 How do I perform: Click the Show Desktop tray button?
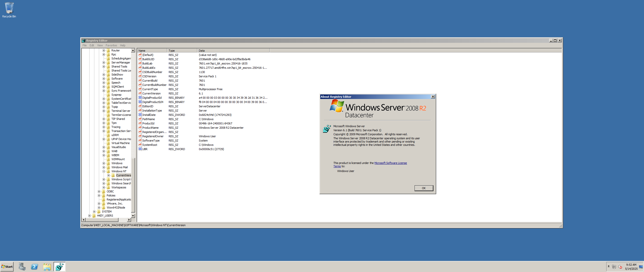(x=641, y=267)
